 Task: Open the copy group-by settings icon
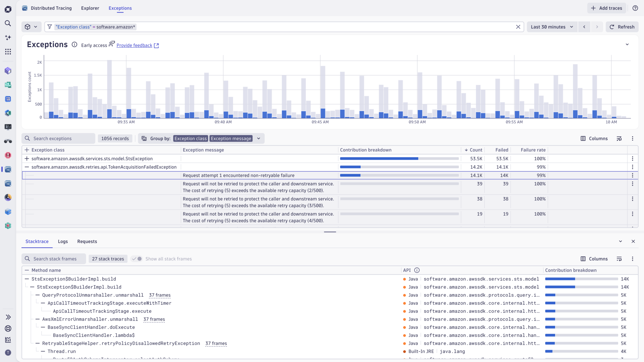(x=144, y=138)
